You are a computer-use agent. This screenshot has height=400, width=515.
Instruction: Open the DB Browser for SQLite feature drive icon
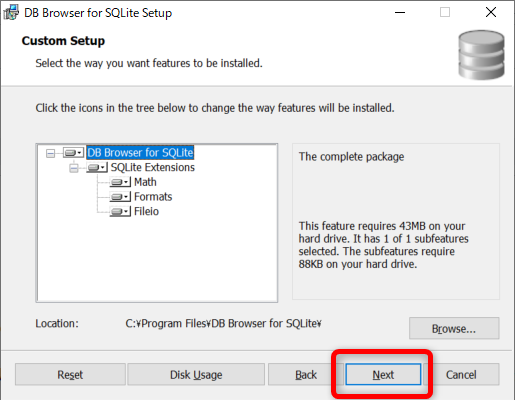tap(73, 153)
